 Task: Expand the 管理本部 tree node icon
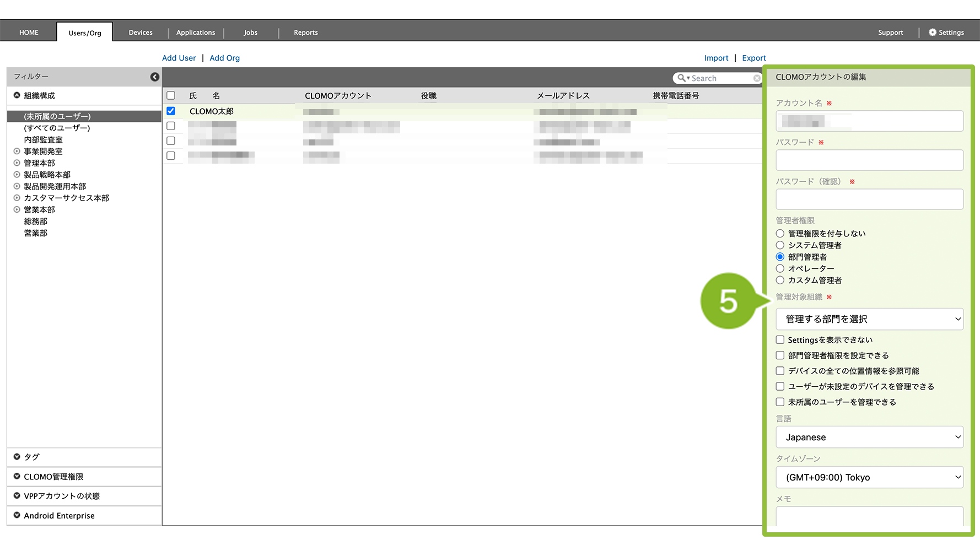(x=17, y=163)
